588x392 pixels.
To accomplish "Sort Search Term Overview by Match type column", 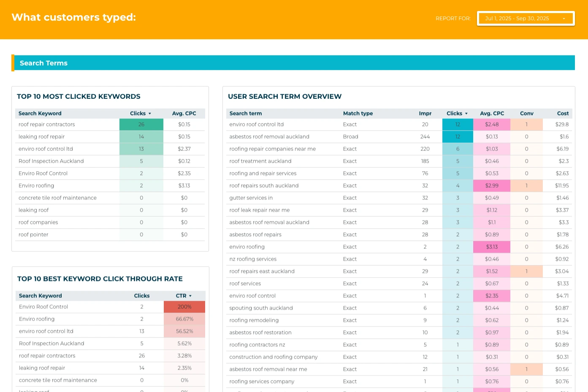I will [358, 114].
